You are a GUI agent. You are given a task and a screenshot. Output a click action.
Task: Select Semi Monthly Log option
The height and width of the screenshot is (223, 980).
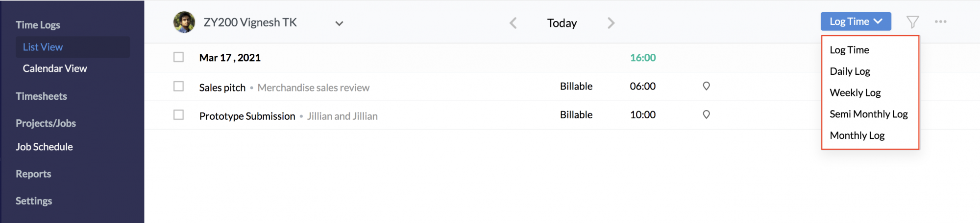click(x=868, y=114)
